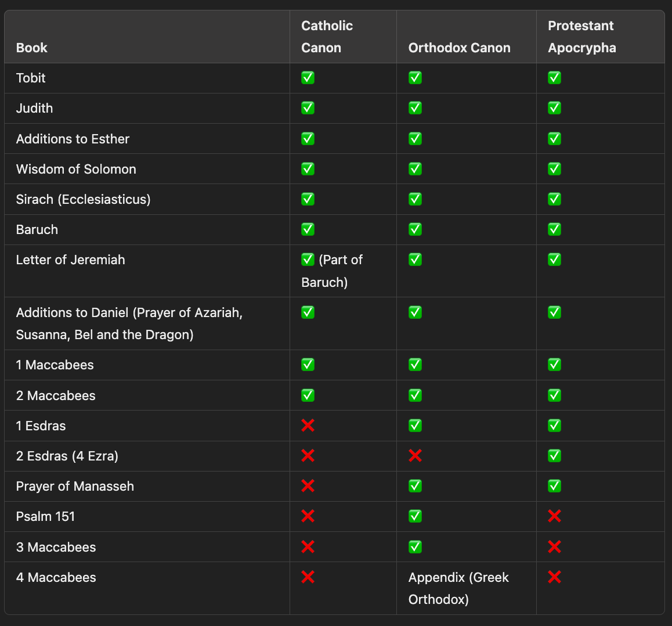Click the 1 Esdras Orthodox check mark
The width and height of the screenshot is (672, 626).
pos(415,426)
